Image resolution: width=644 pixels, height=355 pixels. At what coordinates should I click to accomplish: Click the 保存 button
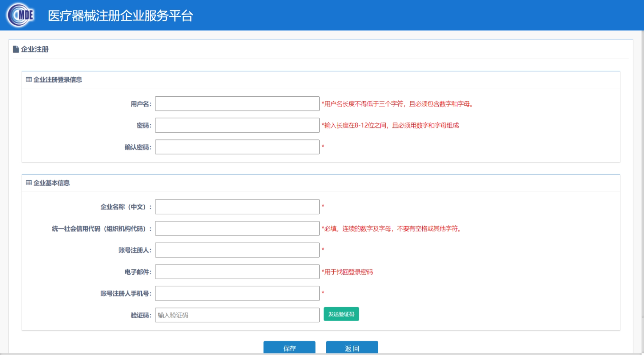pyautogui.click(x=289, y=348)
